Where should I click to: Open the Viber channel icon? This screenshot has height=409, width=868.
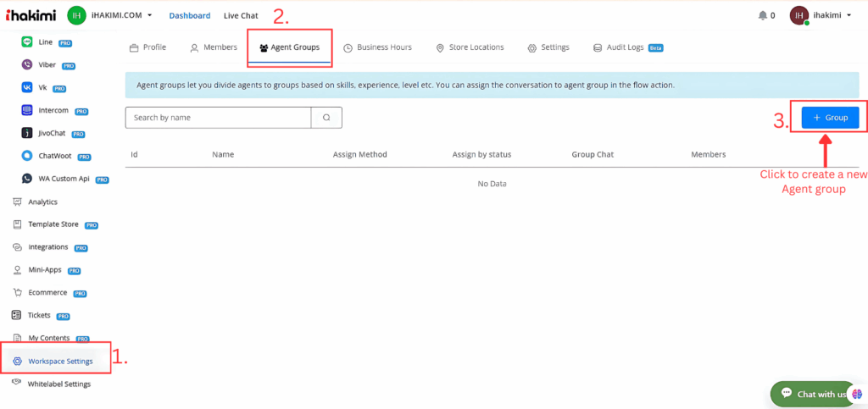[x=27, y=64]
